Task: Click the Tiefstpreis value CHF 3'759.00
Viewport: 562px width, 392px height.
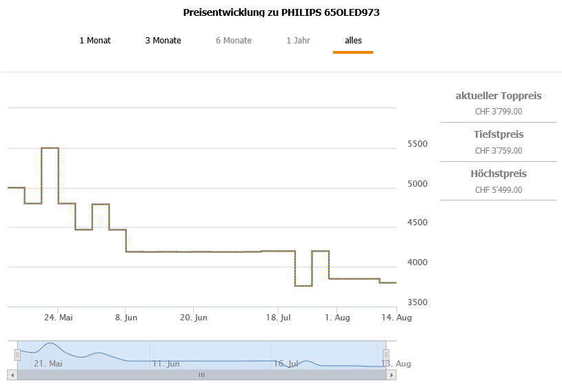Action: [x=499, y=151]
